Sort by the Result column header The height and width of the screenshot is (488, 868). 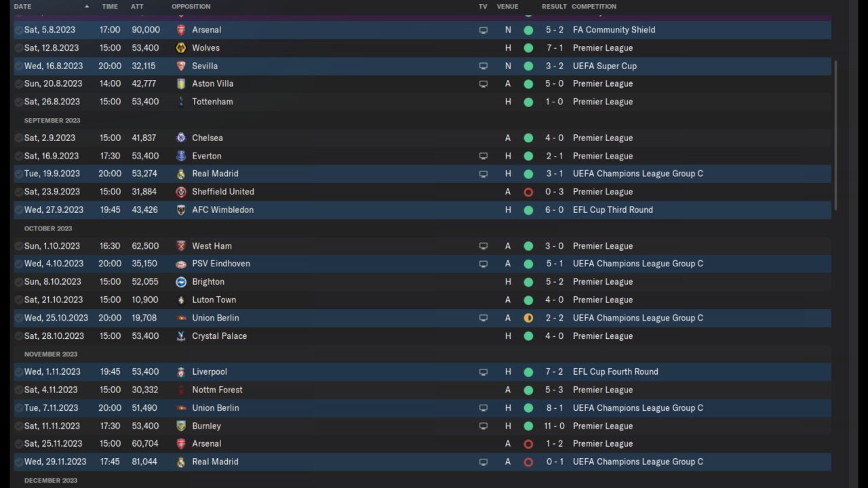[x=553, y=6]
